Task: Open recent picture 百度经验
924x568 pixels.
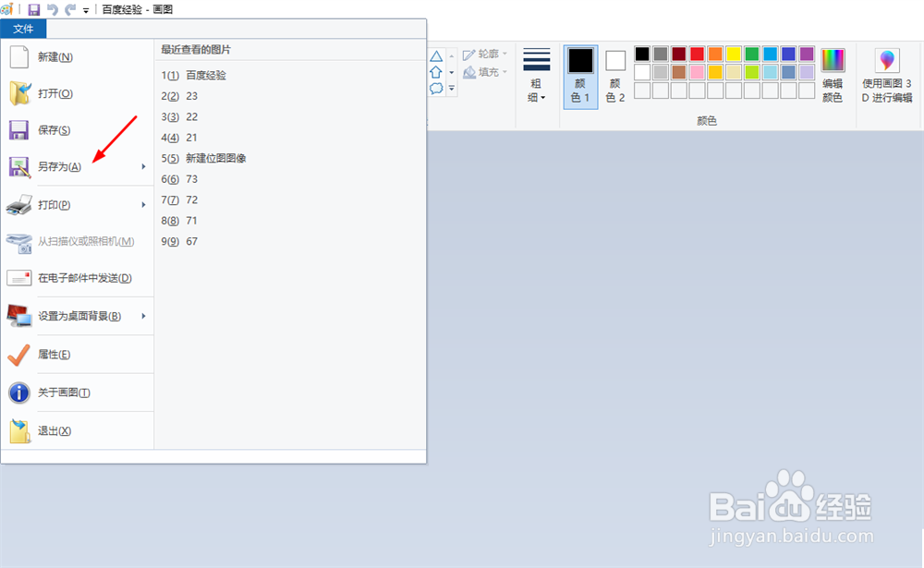Action: 290,76
